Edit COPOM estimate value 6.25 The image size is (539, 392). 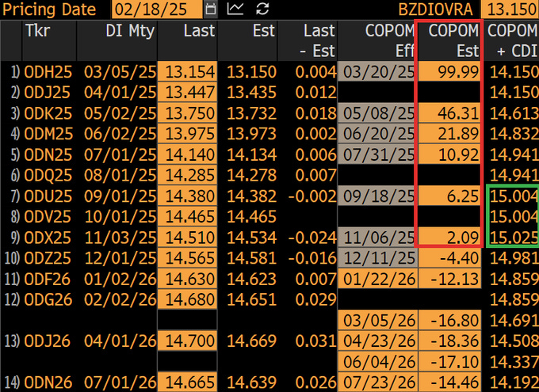(449, 196)
